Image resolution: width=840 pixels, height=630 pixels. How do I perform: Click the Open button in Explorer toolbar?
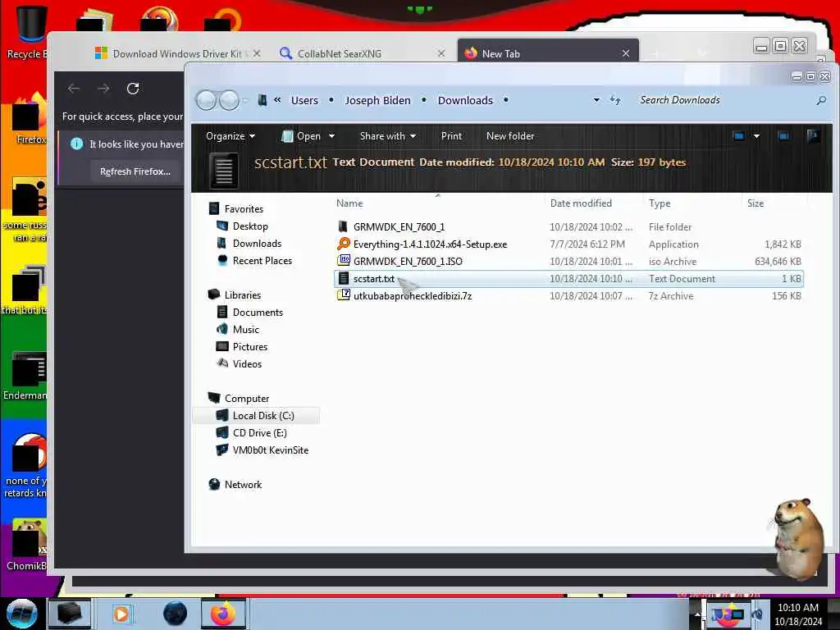pyautogui.click(x=302, y=136)
